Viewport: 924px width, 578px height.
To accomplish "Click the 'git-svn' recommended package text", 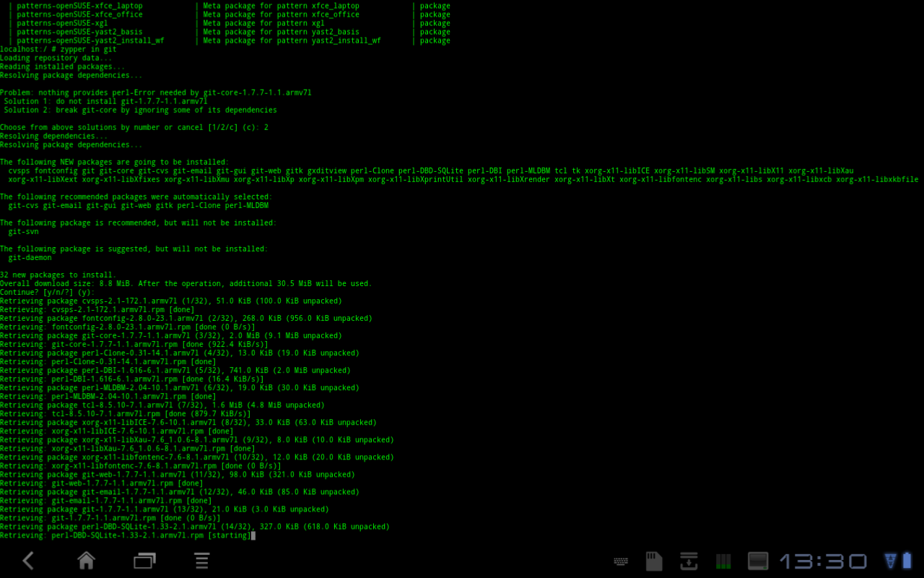I will (x=23, y=232).
